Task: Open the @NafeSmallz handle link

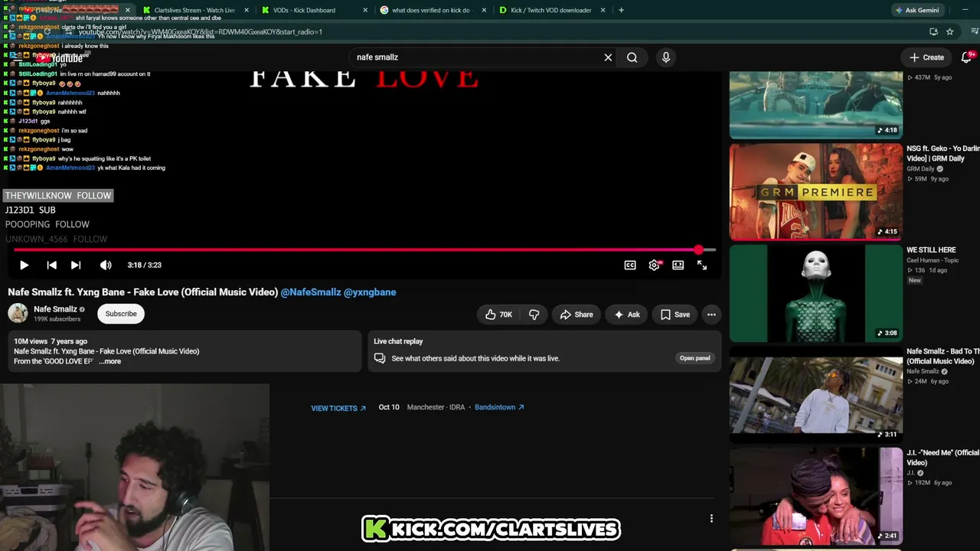Action: coord(310,292)
